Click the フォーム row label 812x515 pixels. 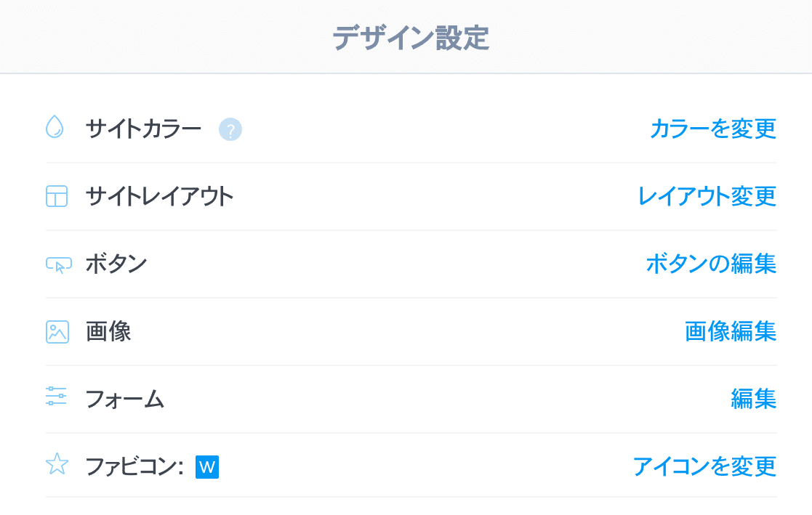[x=125, y=399]
